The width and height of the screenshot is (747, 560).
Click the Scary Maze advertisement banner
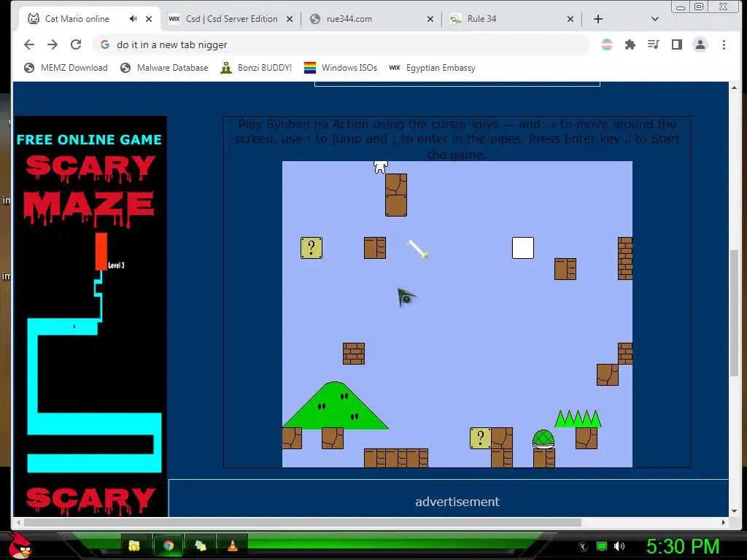tap(91, 316)
